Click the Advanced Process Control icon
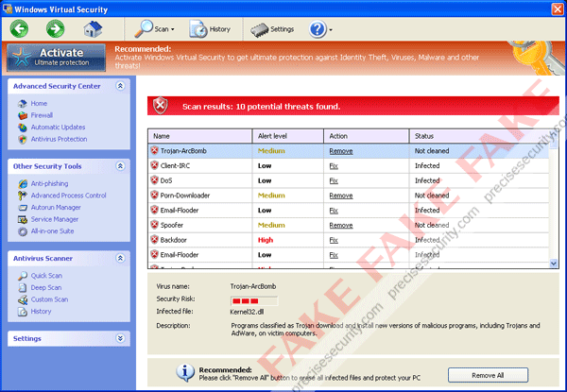567x392 pixels. coord(23,196)
